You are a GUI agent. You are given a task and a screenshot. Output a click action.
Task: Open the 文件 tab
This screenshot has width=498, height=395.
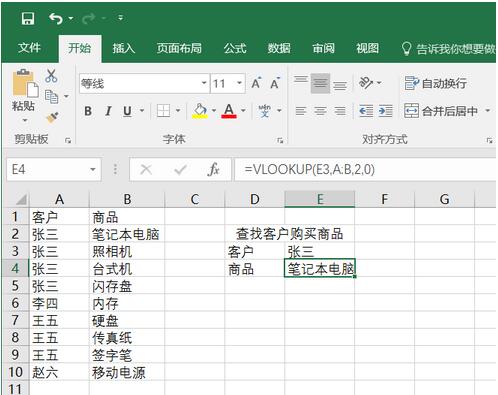[29, 48]
